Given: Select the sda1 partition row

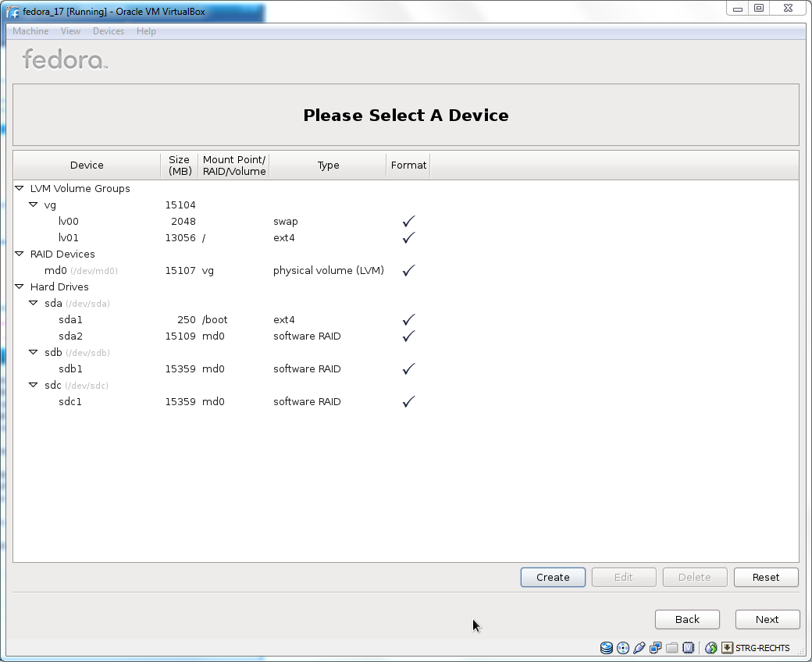Looking at the screenshot, I should tap(406, 319).
